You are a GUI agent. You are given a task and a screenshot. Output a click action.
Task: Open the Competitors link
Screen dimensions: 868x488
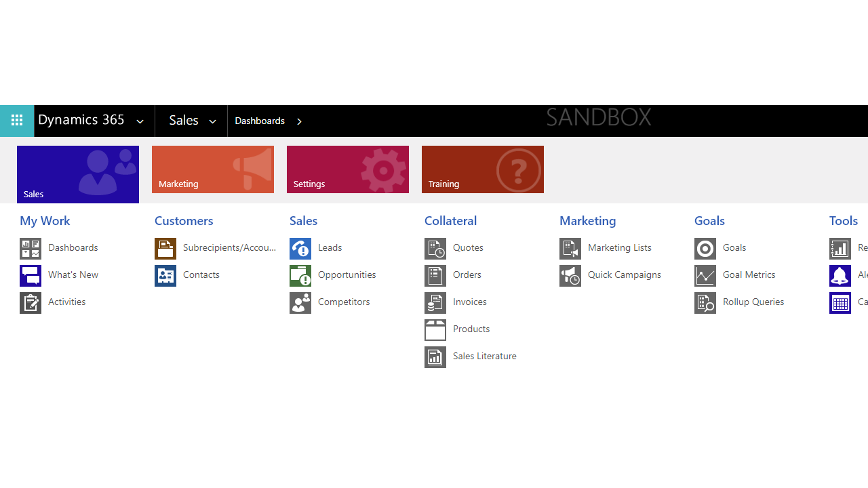(344, 302)
